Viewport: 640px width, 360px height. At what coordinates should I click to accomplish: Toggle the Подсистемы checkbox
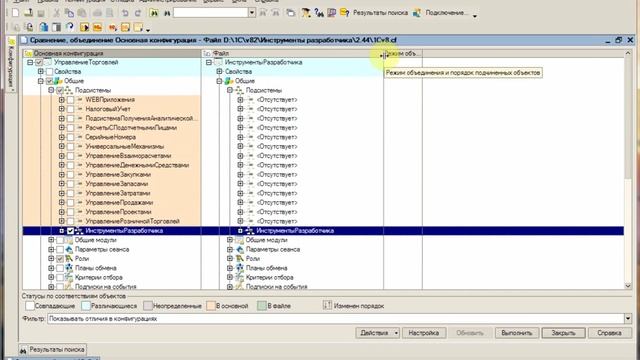[x=60, y=90]
